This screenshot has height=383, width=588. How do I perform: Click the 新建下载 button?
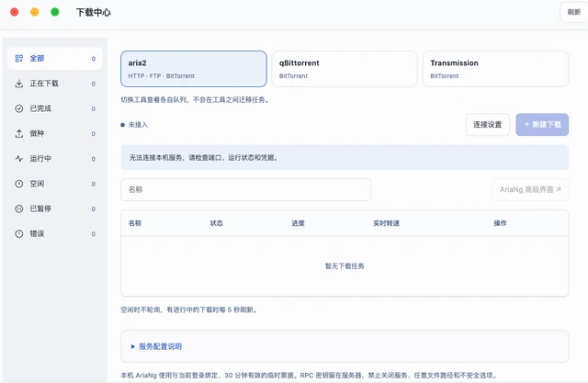coord(542,124)
